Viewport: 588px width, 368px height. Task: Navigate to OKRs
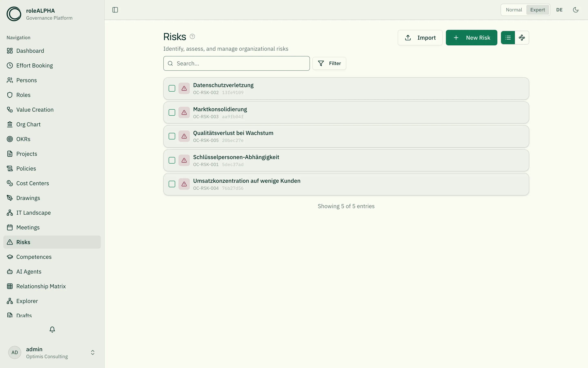(x=52, y=139)
